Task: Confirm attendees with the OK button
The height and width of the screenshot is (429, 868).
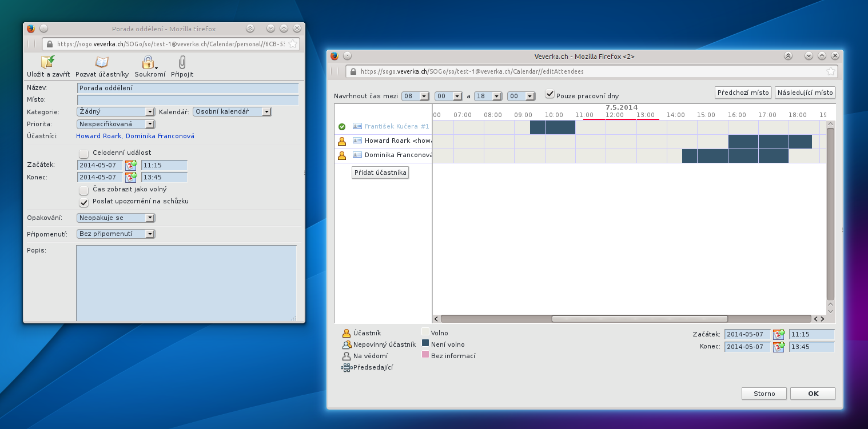Action: [x=813, y=394]
